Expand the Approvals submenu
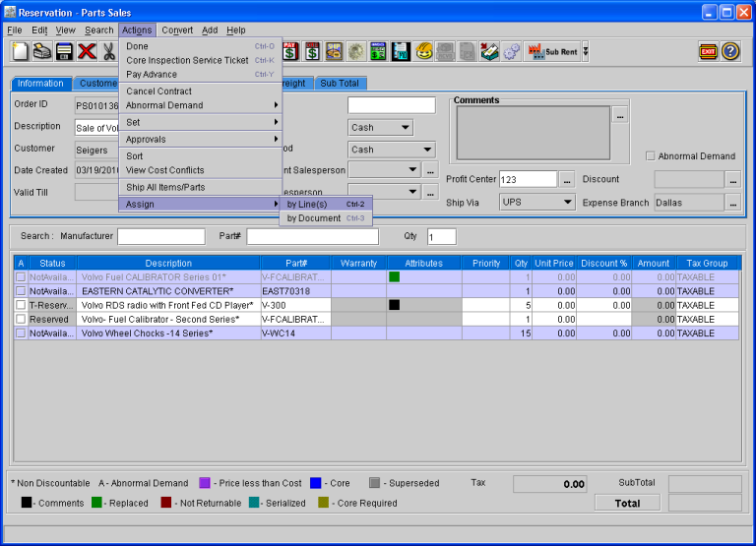The height and width of the screenshot is (546, 756). click(201, 140)
